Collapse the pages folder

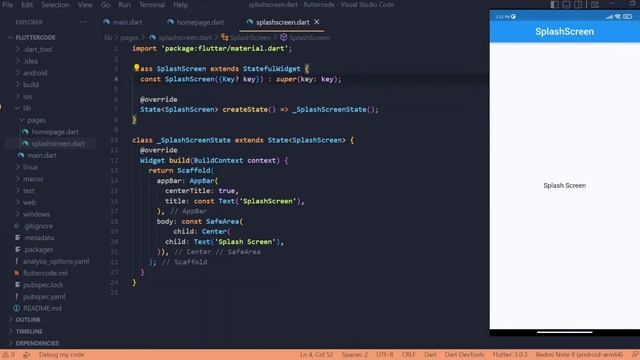pyautogui.click(x=36, y=120)
